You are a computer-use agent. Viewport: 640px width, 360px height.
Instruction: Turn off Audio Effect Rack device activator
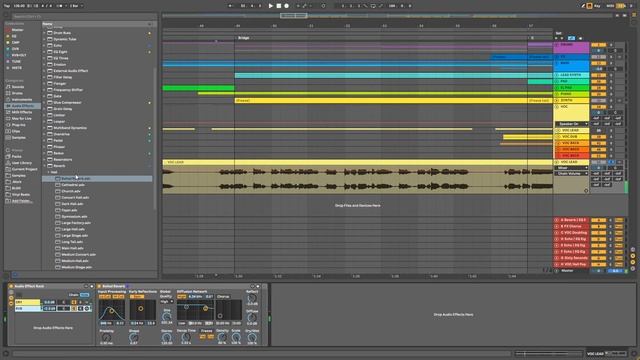pyautogui.click(x=11, y=286)
